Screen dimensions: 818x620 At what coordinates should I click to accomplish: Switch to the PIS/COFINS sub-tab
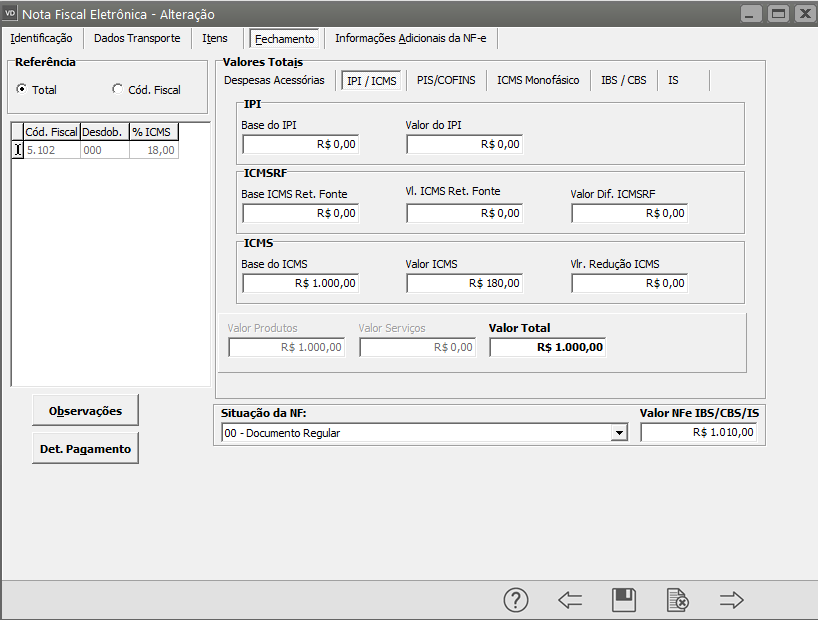pyautogui.click(x=446, y=80)
